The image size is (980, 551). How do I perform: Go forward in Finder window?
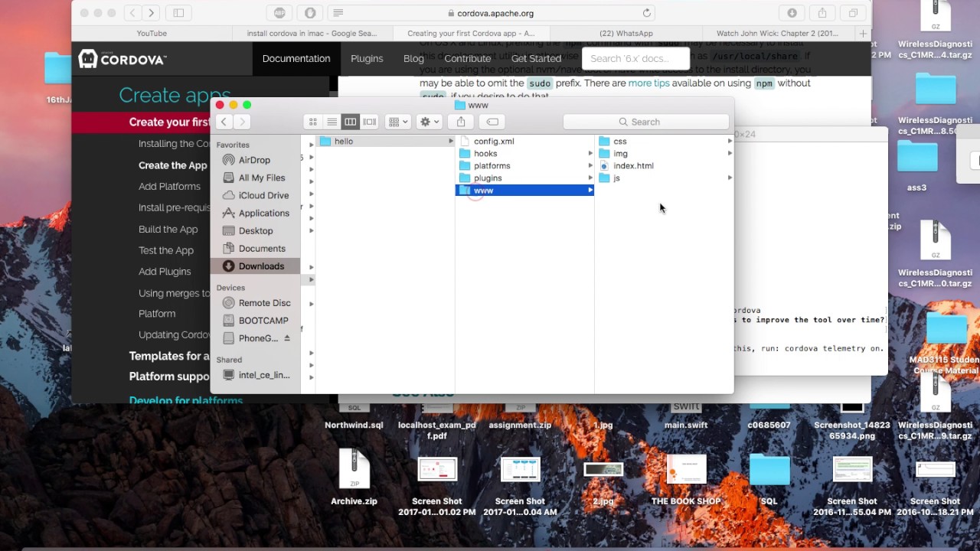(x=242, y=122)
